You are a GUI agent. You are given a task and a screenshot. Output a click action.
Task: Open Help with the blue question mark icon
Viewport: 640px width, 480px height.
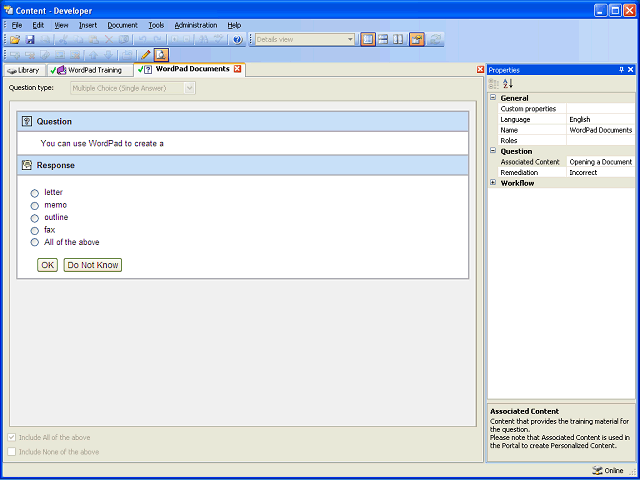coord(238,40)
